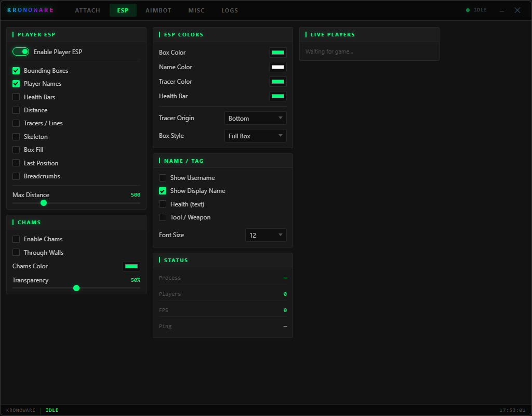View the LOGS tab
532x416 pixels.
230,10
